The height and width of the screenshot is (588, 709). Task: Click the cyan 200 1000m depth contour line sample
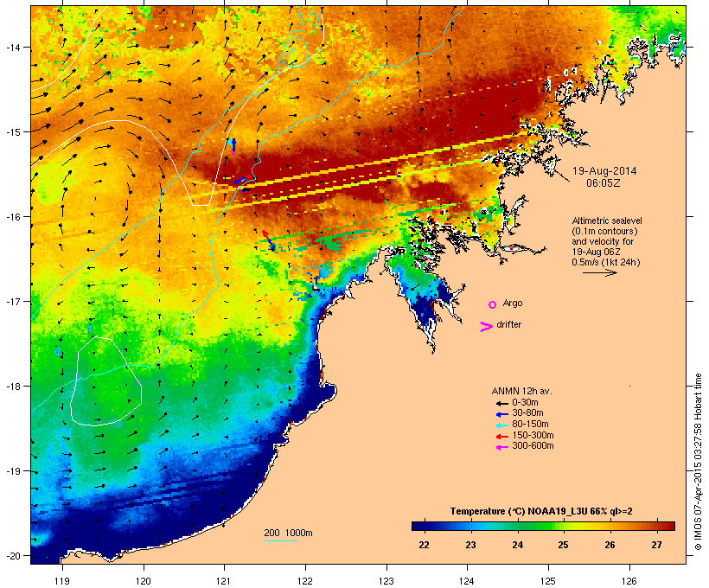[x=281, y=540]
